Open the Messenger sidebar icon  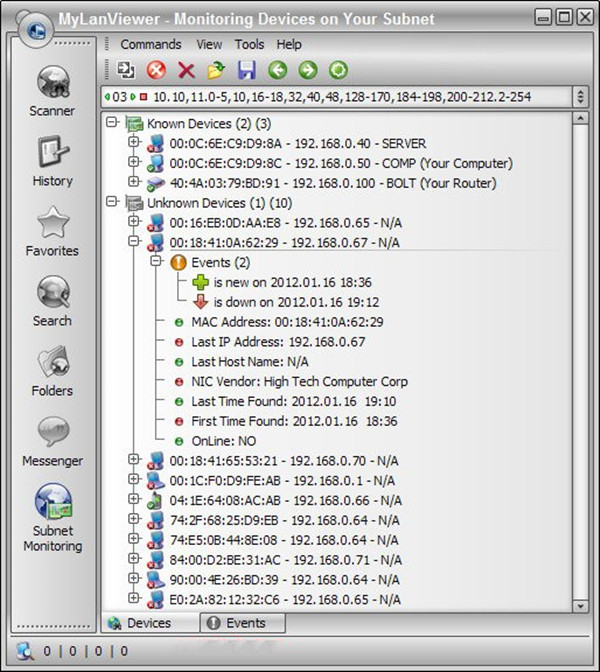click(52, 441)
